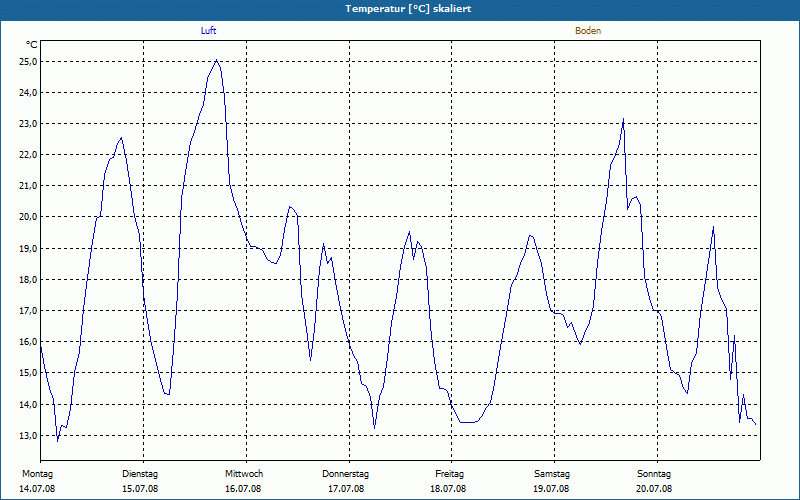Screen dimensions: 800x500
Task: Click the '14,0' axis value
Action: point(29,405)
